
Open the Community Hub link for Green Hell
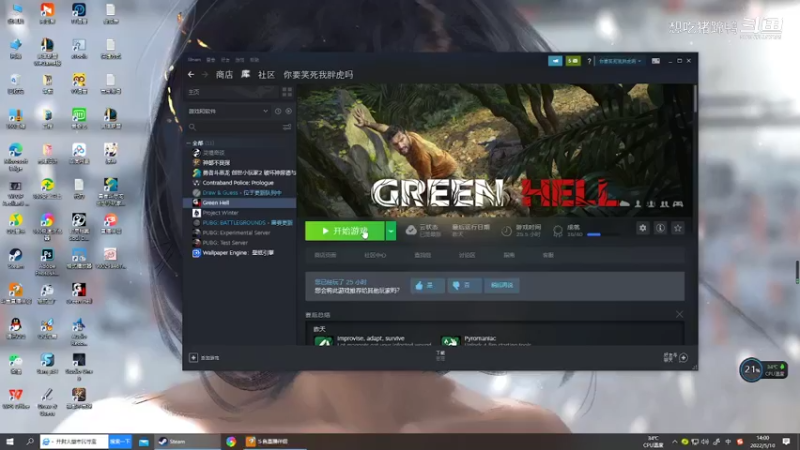tap(375, 255)
